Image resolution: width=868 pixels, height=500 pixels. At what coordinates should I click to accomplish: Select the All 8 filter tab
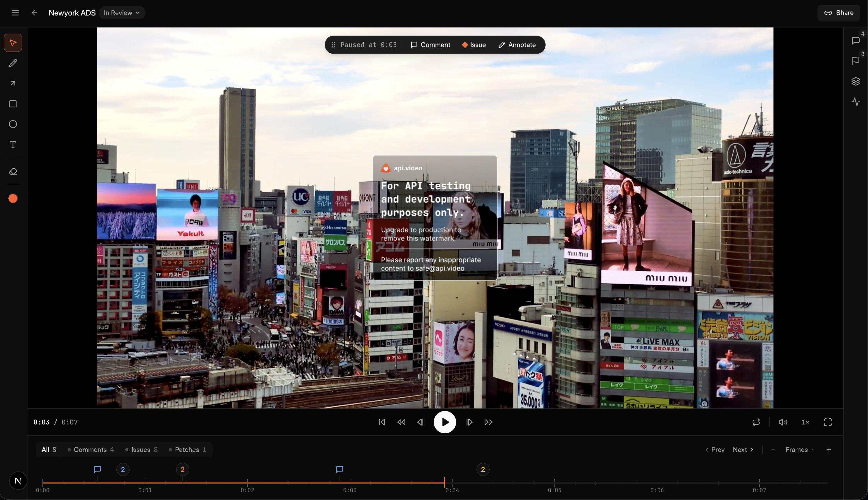[x=49, y=450]
